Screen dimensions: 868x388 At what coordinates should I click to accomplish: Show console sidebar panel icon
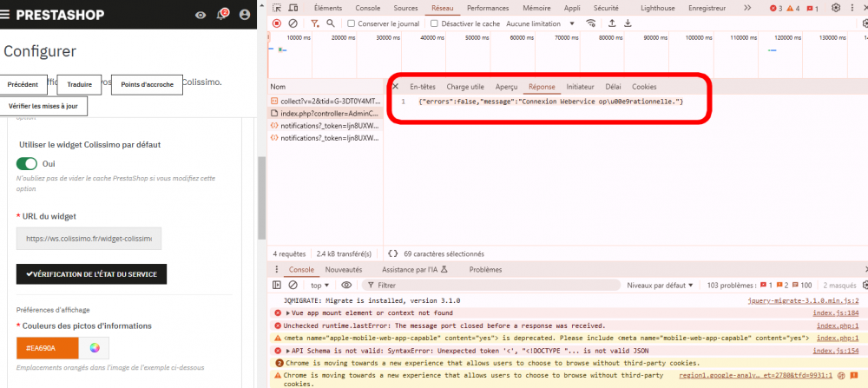click(x=277, y=285)
